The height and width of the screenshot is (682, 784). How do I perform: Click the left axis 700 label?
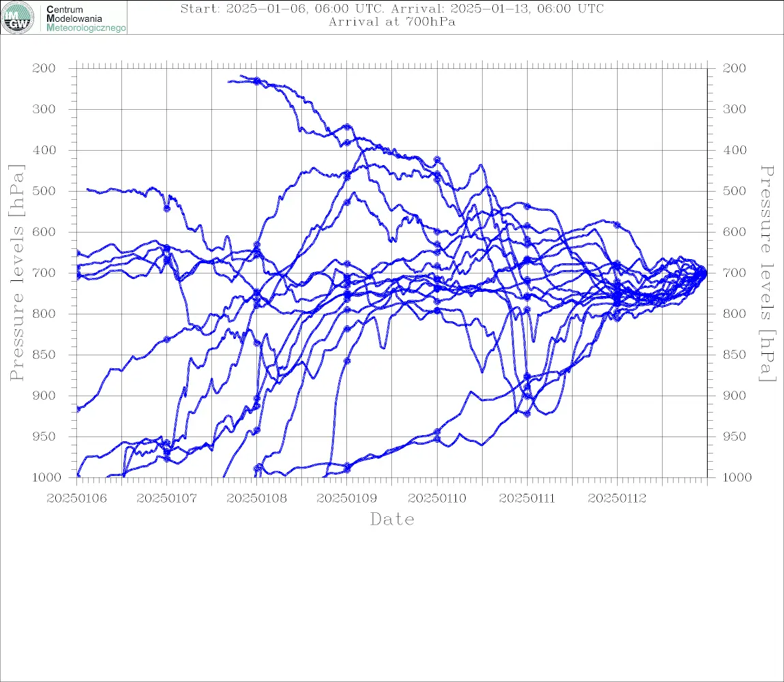coord(44,273)
